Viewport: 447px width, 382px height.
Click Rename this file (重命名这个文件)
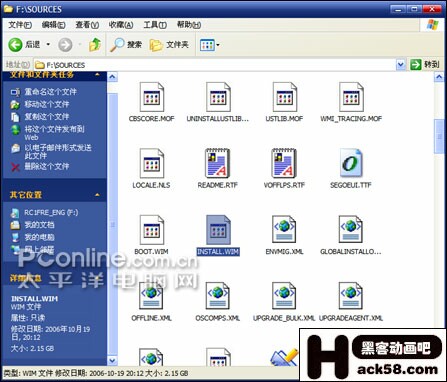click(x=44, y=92)
